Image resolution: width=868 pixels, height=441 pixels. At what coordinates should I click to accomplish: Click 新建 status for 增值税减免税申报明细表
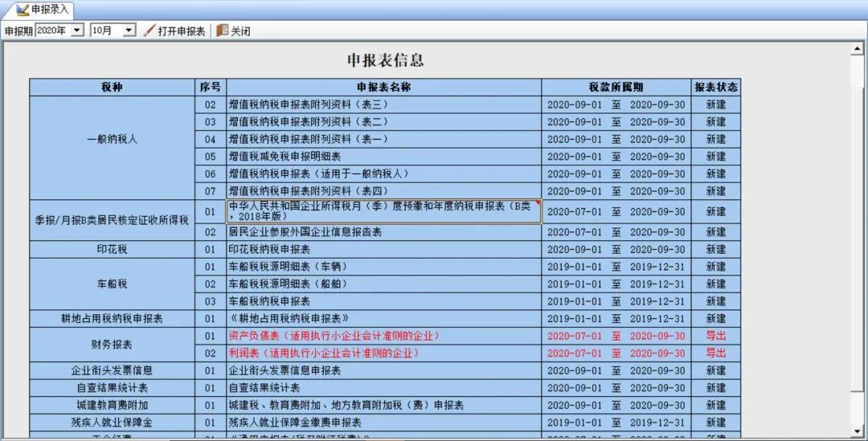point(716,157)
